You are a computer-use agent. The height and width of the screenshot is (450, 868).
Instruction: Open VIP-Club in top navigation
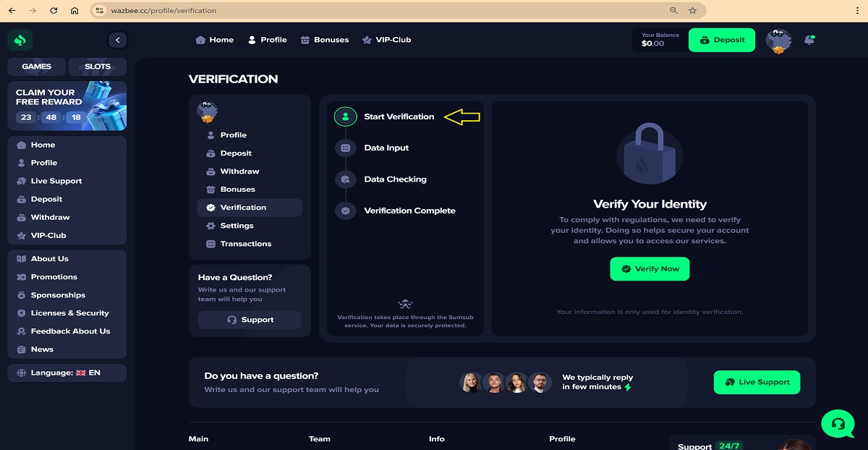(x=386, y=40)
